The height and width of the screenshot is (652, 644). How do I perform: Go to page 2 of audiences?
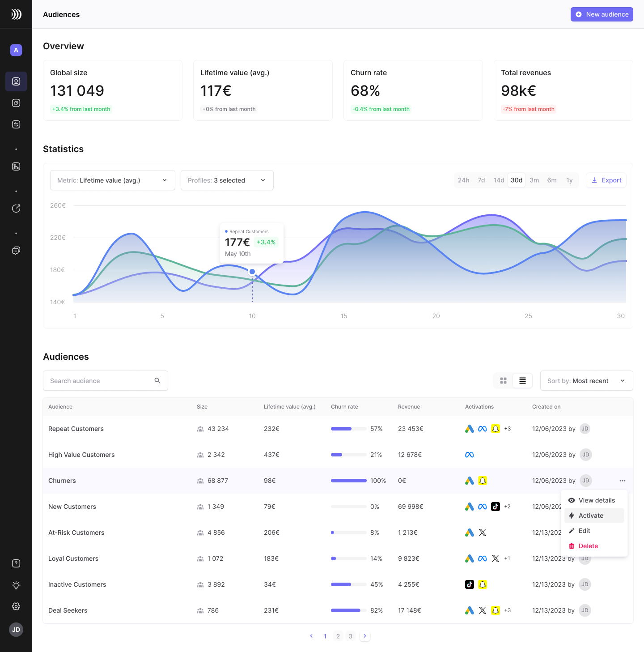338,636
